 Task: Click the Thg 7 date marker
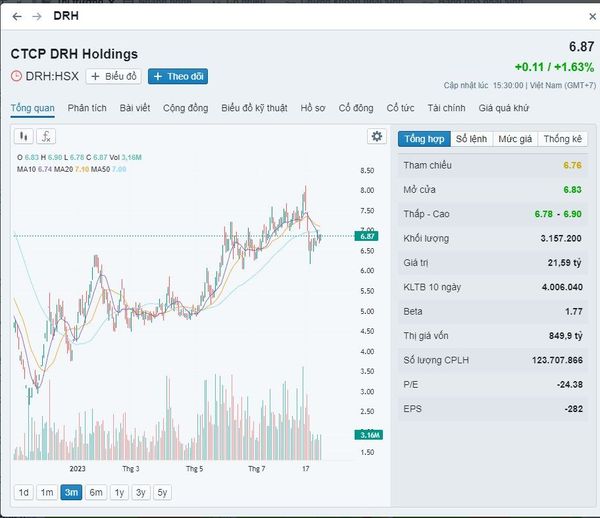pos(256,469)
